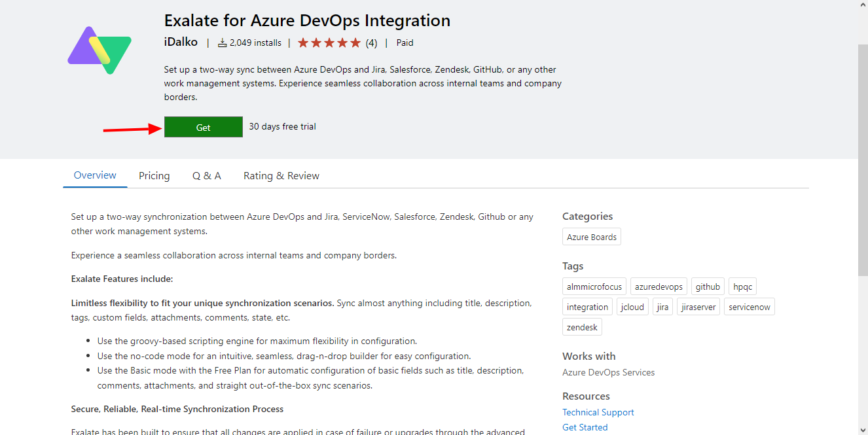The height and width of the screenshot is (435, 868).
Task: Open the (4) reviews count link
Action: pyautogui.click(x=371, y=43)
